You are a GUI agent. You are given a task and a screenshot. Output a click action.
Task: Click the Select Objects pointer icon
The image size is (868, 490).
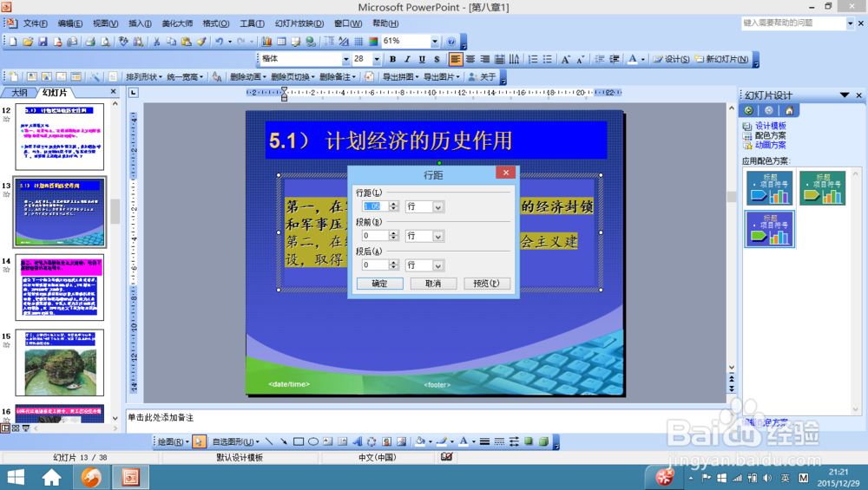coord(200,441)
